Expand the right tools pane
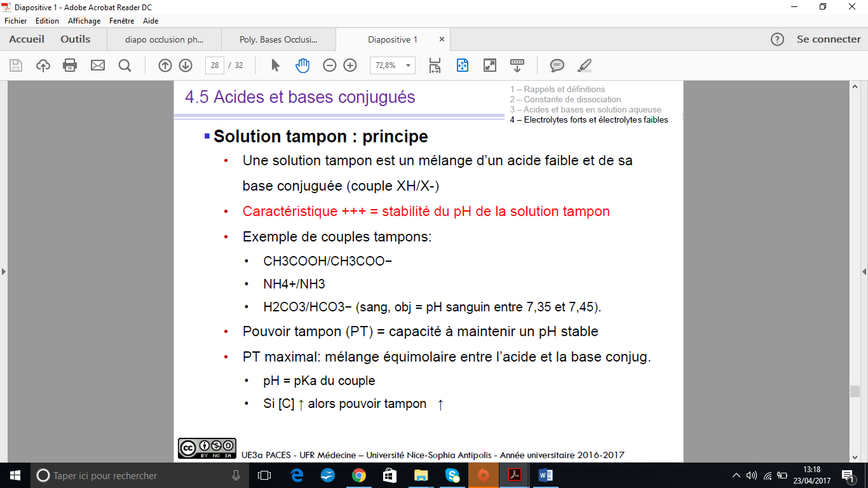 864,272
